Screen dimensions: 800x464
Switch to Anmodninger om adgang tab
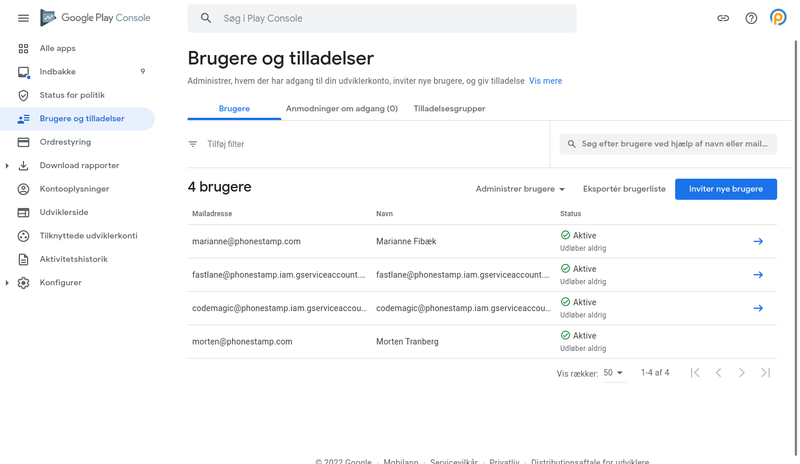pyautogui.click(x=342, y=109)
